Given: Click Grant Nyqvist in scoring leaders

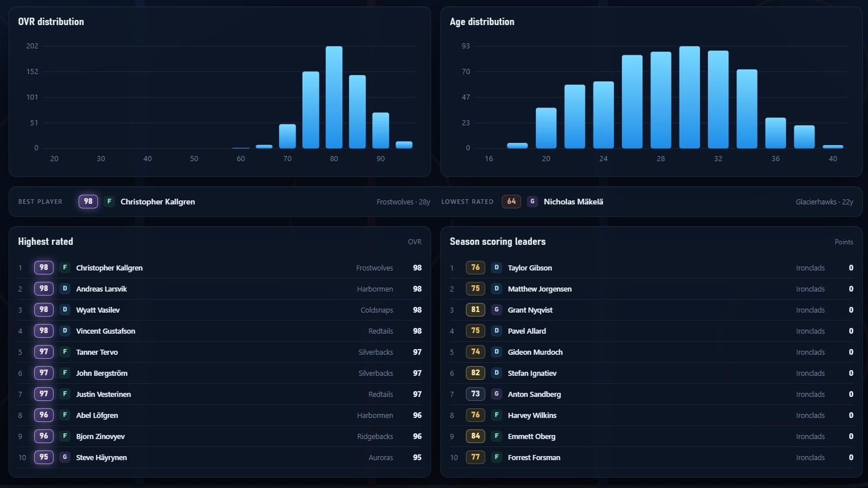Looking at the screenshot, I should [651, 310].
